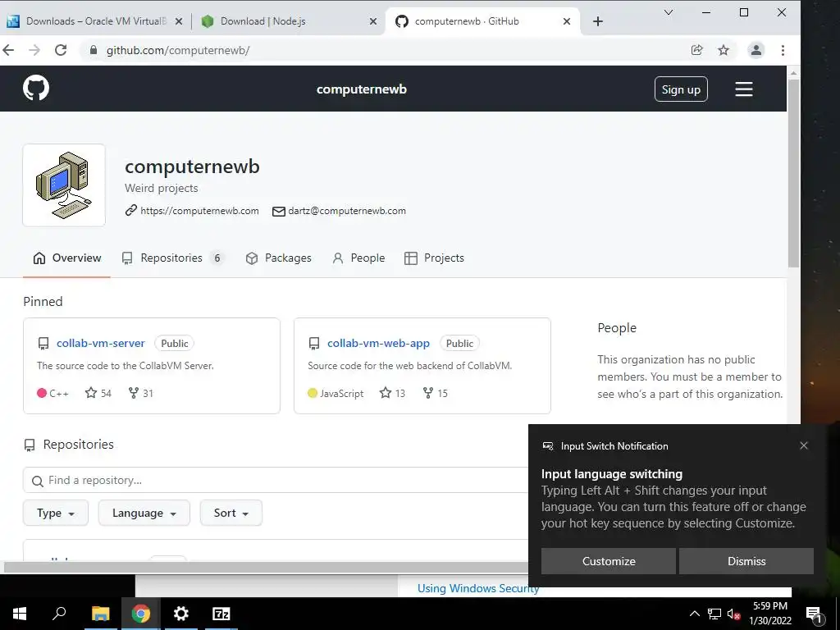View forks of collab-vm-server (31)

pos(141,393)
